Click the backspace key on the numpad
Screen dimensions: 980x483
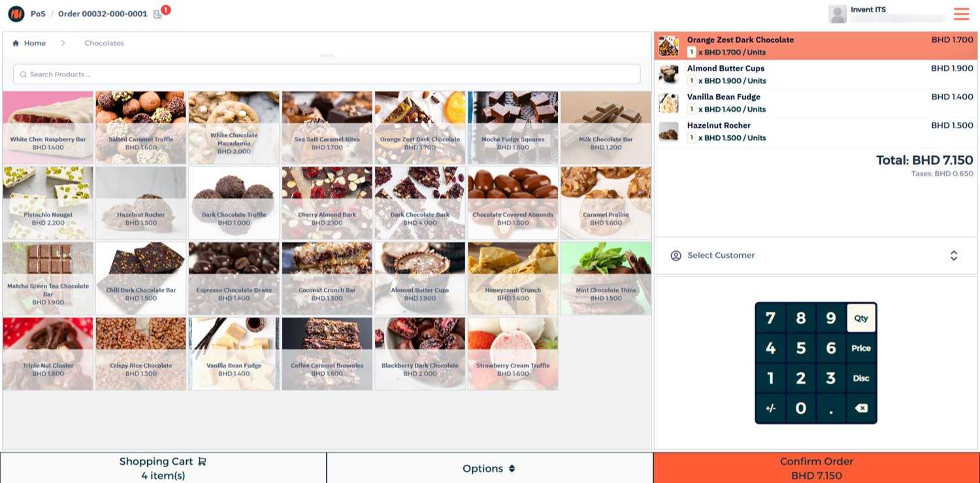(861, 408)
